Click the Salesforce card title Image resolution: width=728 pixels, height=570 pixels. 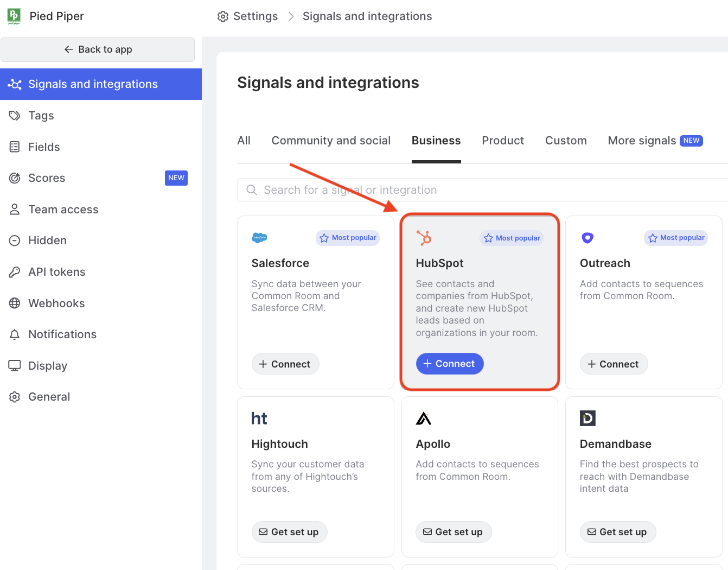coord(280,263)
